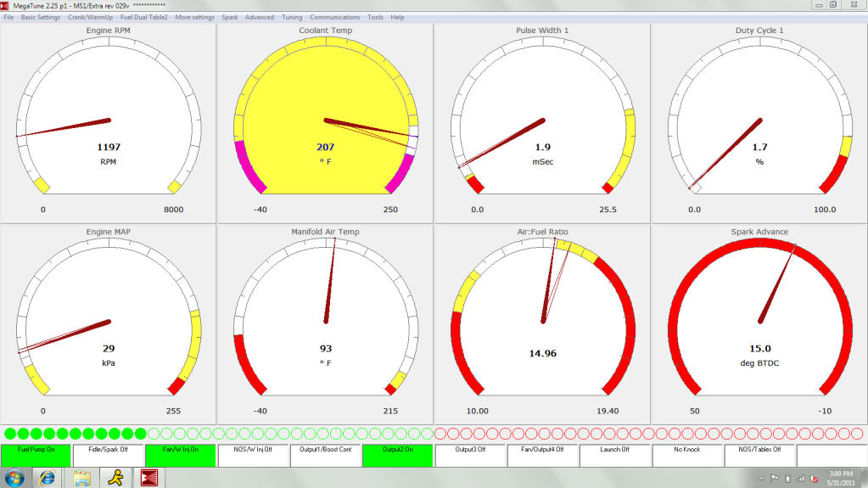Click the network signal tray icon
Image resolution: width=868 pixels, height=488 pixels.
pos(800,479)
